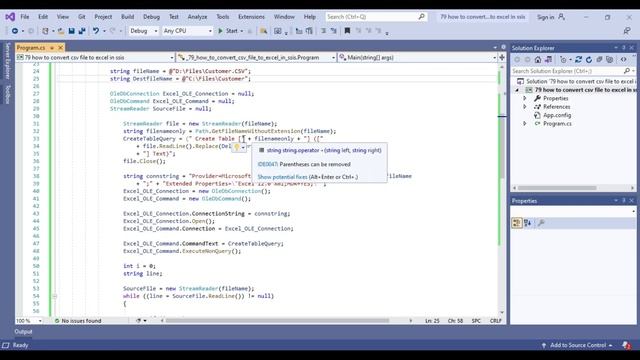Open the Any CPU platform dropdown

pyautogui.click(x=187, y=31)
